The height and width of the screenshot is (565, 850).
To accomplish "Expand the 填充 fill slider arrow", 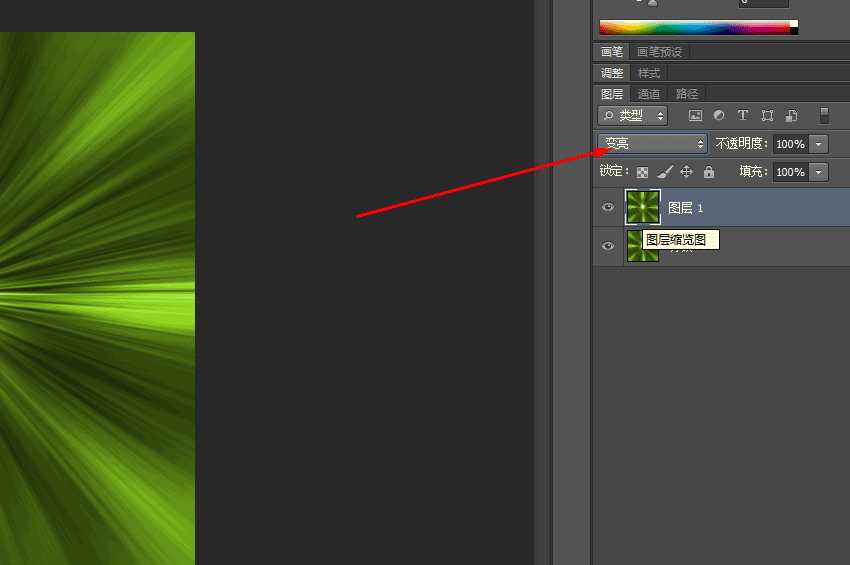I will pyautogui.click(x=819, y=172).
